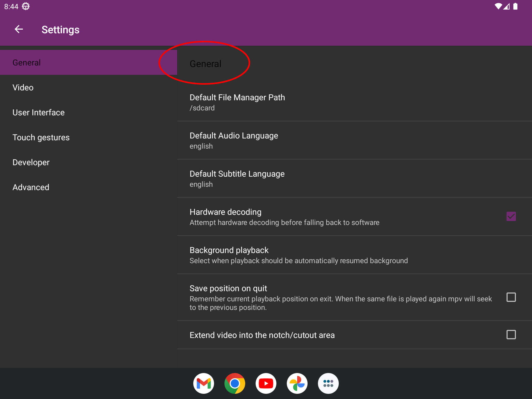The height and width of the screenshot is (399, 532).
Task: Open YouTube app in the dock
Action: [x=266, y=383]
